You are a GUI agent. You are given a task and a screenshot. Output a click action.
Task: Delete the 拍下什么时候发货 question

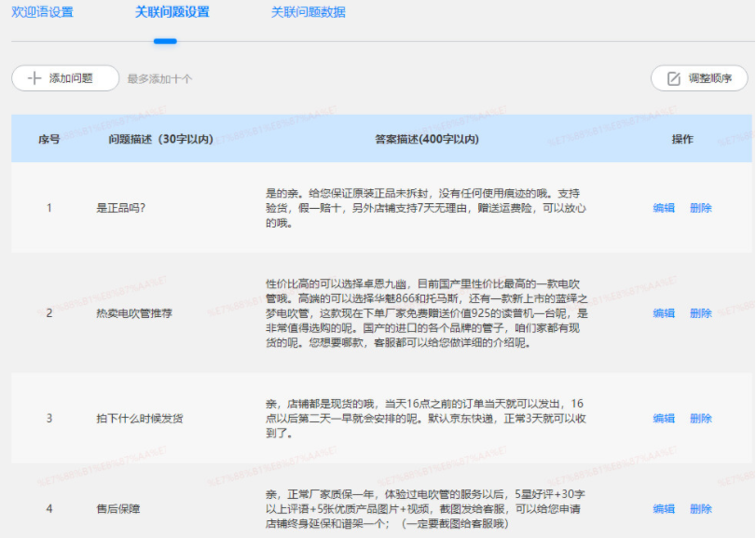click(699, 419)
